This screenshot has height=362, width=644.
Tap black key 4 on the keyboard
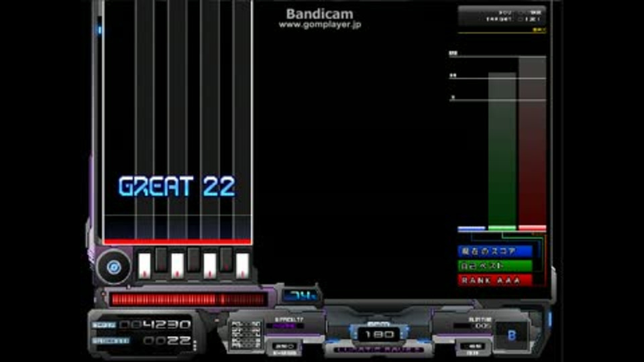coord(193,260)
